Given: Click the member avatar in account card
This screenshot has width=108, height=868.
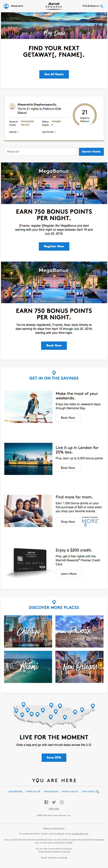Looking at the screenshot, I should pos(12,107).
